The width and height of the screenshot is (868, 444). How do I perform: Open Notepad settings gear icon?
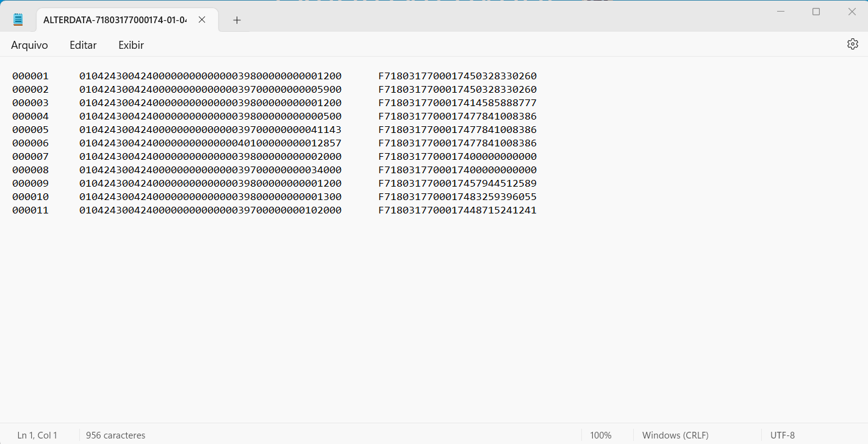click(853, 44)
